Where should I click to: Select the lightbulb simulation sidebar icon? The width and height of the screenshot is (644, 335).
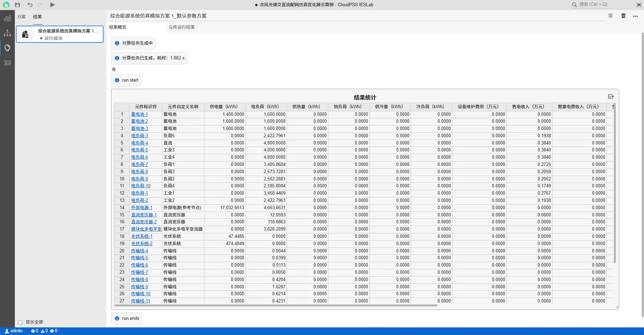7,48
